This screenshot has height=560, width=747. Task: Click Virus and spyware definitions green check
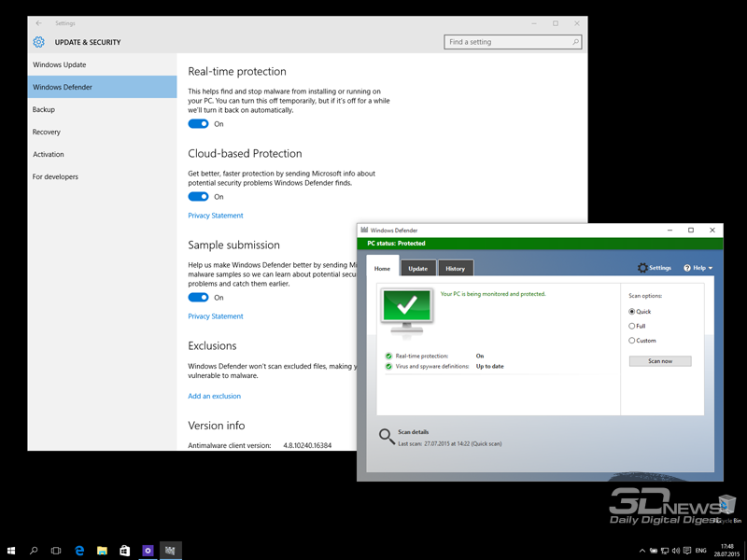388,367
